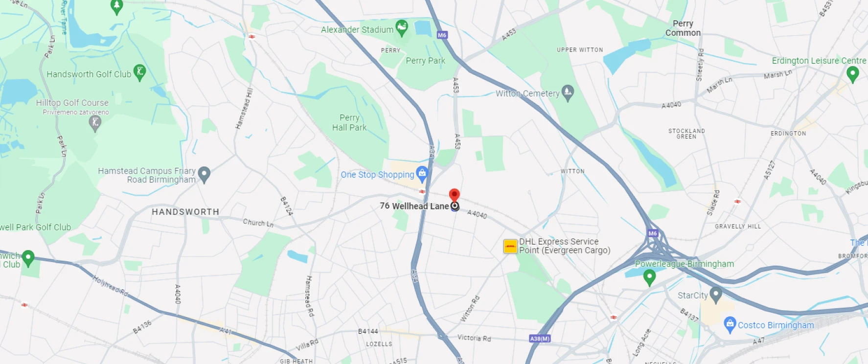Select the Alexander Stadium green marker
This screenshot has height=364, width=868.
pyautogui.click(x=402, y=28)
